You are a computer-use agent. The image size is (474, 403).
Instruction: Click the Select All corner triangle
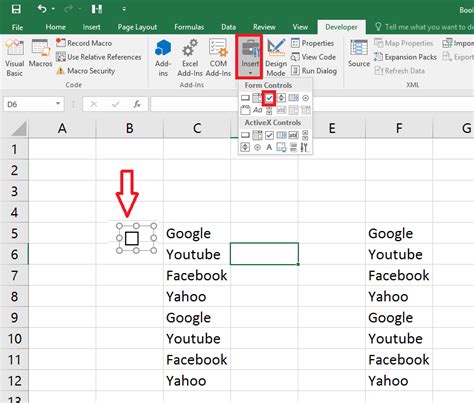18,128
